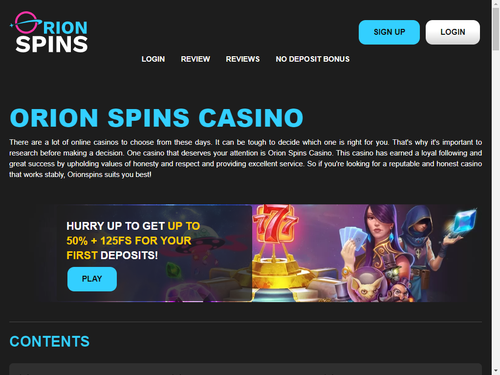Click the Orion Spins logo
This screenshot has height=375, width=500.
[x=49, y=32]
